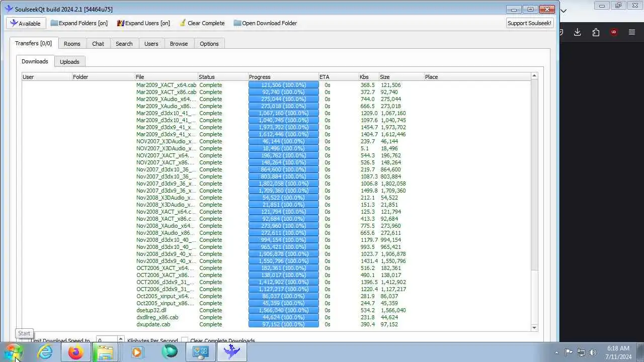Screen dimensions: 644x362
Task: Select file Mar2009_XACT_x64.cab
Action: point(166,85)
